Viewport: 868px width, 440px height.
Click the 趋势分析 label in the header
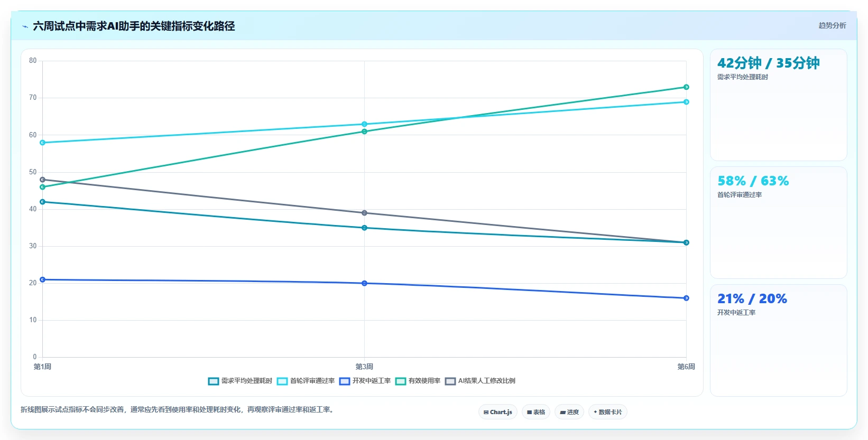832,25
